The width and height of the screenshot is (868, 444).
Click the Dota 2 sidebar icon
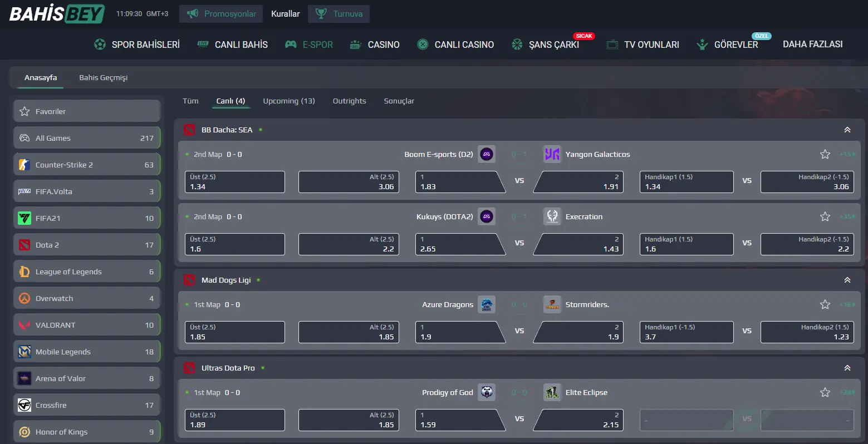pos(24,245)
